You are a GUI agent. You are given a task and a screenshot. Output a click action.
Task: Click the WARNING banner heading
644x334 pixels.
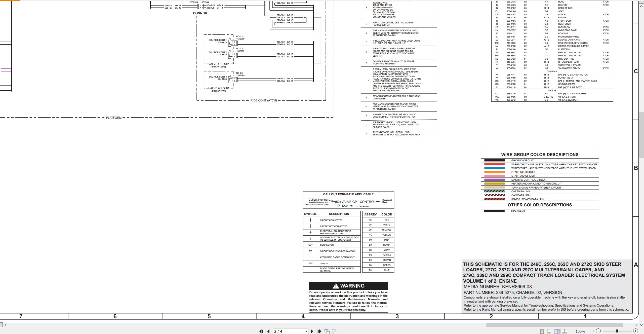click(x=348, y=286)
